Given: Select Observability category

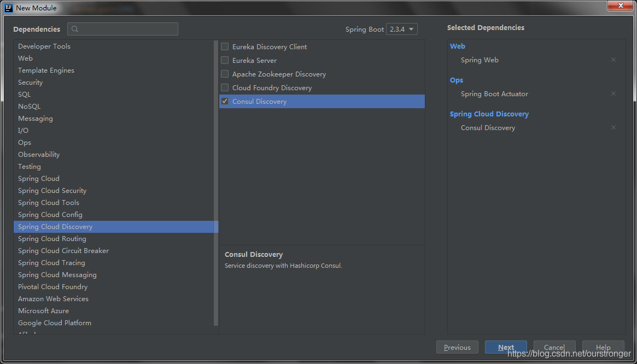Looking at the screenshot, I should 114,154.
